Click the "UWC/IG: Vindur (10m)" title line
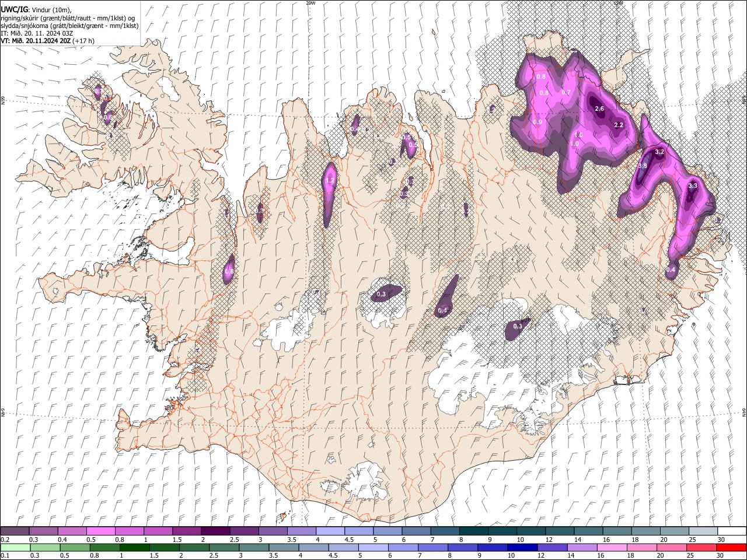This screenshot has height=560, width=747. [x=36, y=10]
